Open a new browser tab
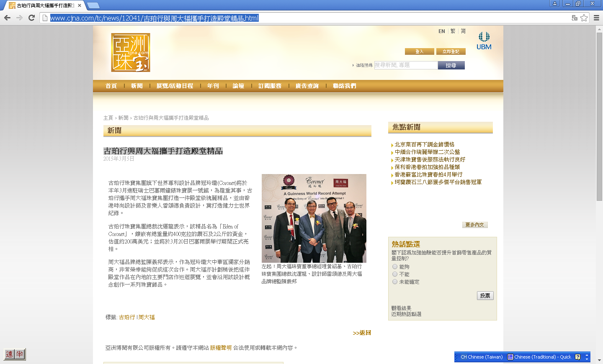Viewport: 603px width, 364px height. pos(93,5)
